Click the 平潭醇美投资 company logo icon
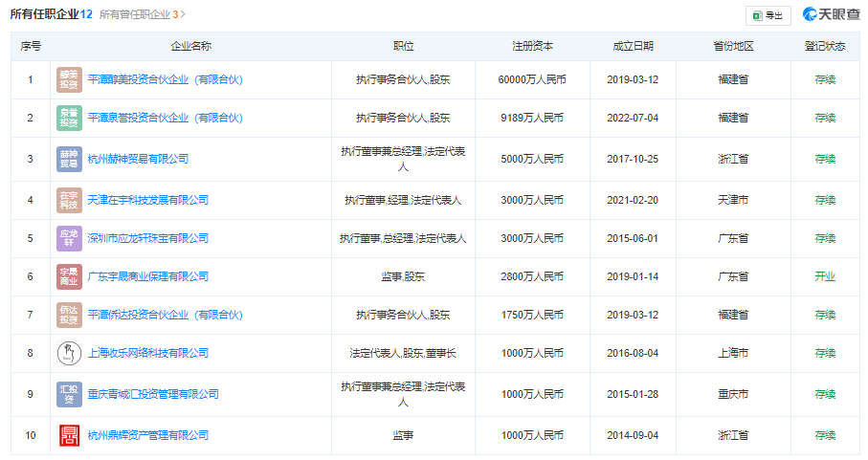The image size is (868, 460). [x=69, y=79]
